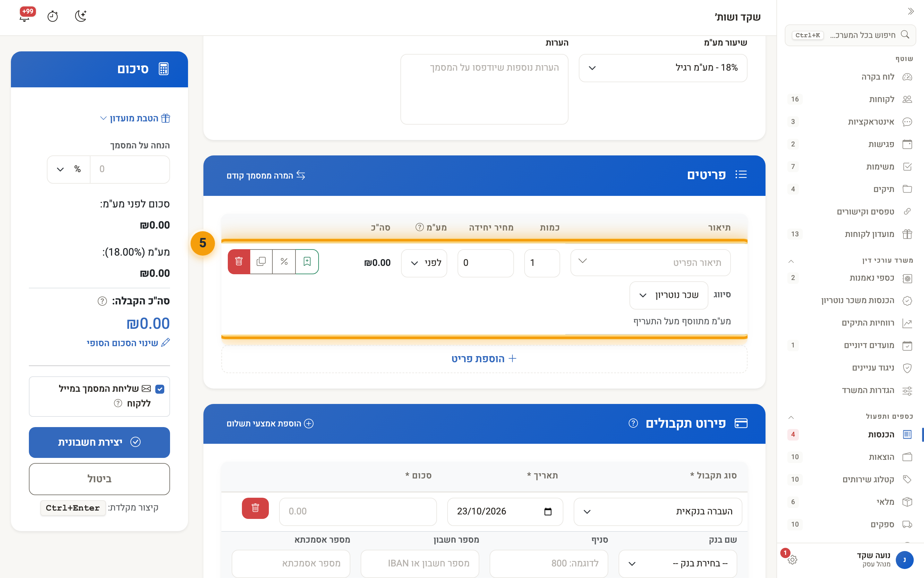The width and height of the screenshot is (924, 578).
Task: Click the מחיר יחידה unit price field
Action: click(x=485, y=263)
